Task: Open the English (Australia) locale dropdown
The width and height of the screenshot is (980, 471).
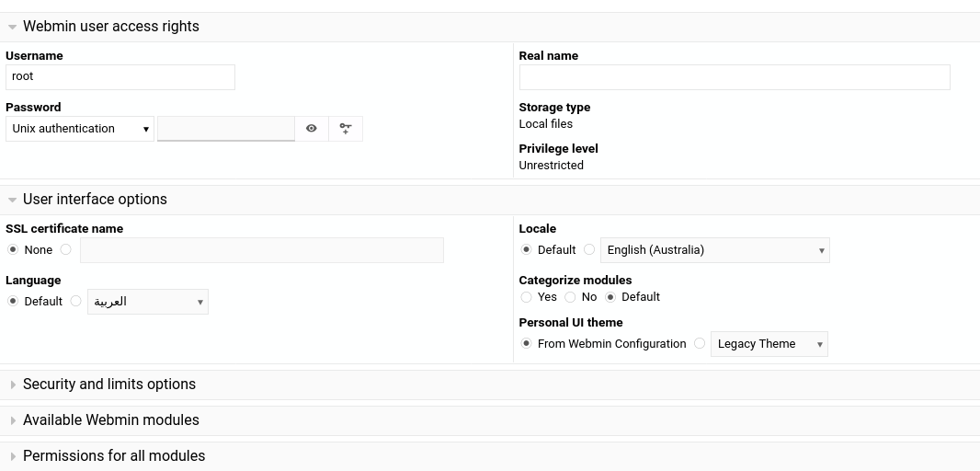Action: [x=715, y=250]
